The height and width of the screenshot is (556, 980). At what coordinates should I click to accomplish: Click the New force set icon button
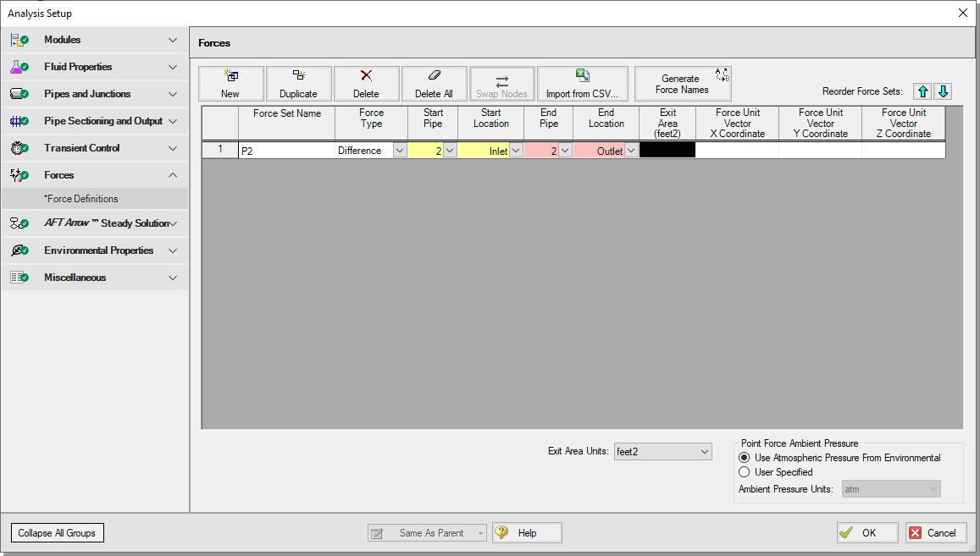tap(230, 84)
